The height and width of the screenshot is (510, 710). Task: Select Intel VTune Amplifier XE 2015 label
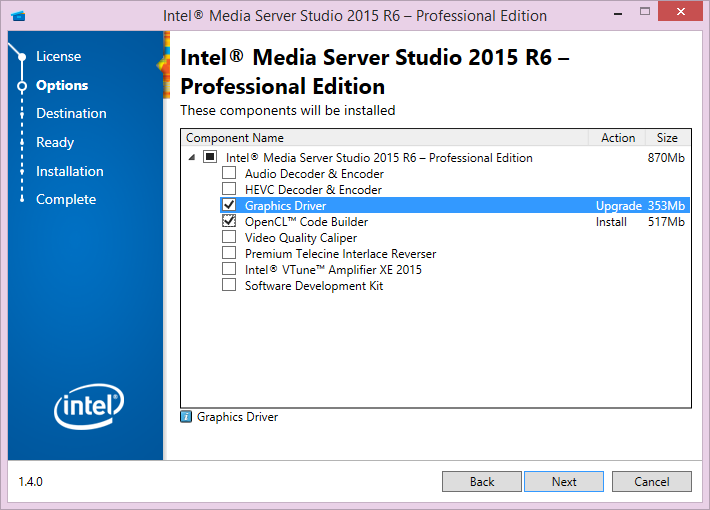click(333, 270)
